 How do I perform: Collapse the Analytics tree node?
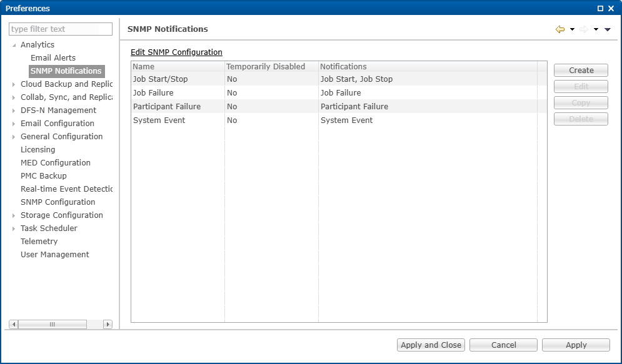click(14, 45)
